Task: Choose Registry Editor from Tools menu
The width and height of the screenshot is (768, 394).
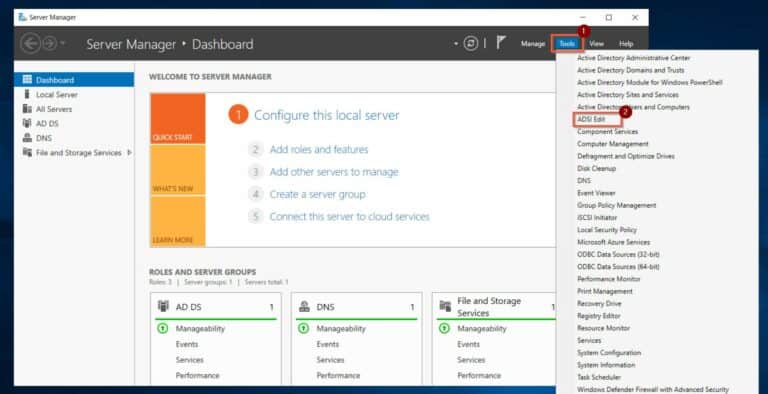Action: point(599,316)
